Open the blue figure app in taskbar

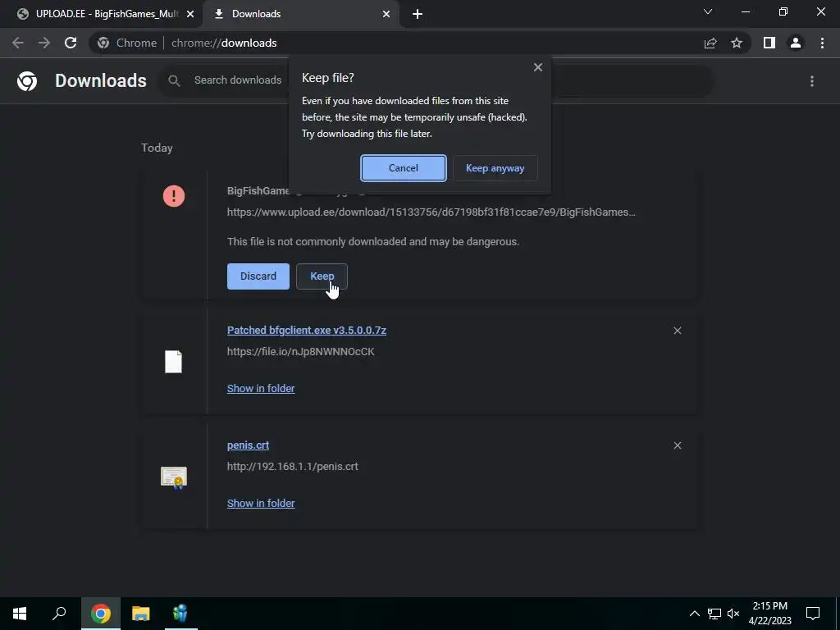click(x=180, y=614)
